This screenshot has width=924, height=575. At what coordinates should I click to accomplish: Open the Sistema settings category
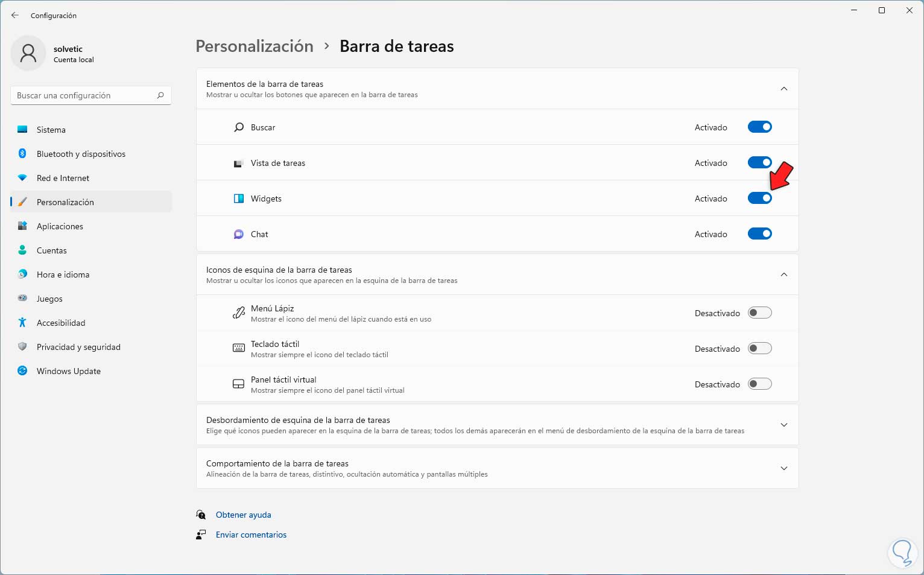(x=51, y=130)
